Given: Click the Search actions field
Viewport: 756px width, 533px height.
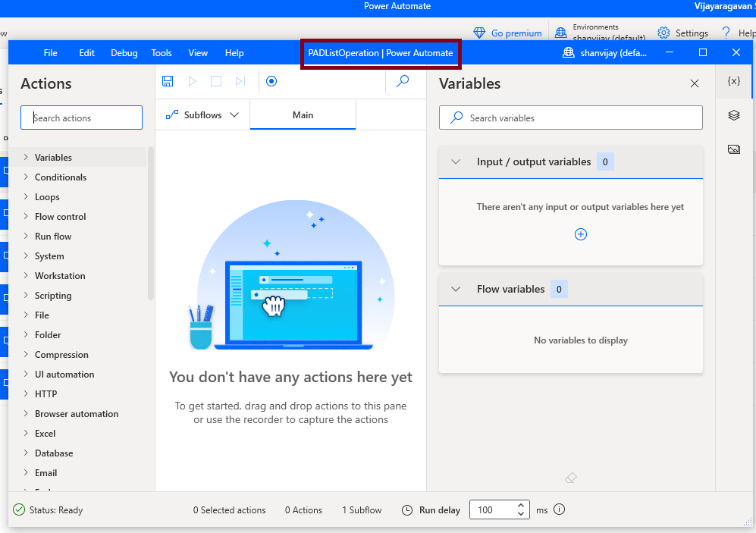Looking at the screenshot, I should pos(81,118).
